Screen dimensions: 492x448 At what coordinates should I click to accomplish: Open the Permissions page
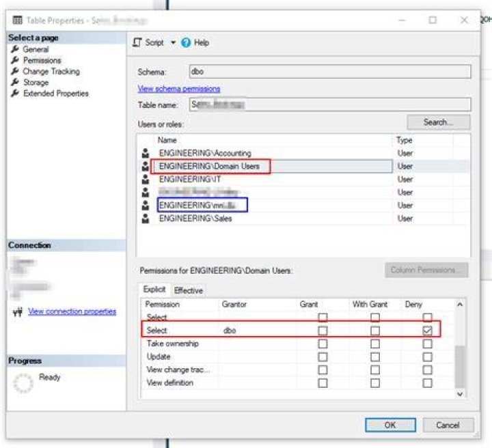[42, 60]
